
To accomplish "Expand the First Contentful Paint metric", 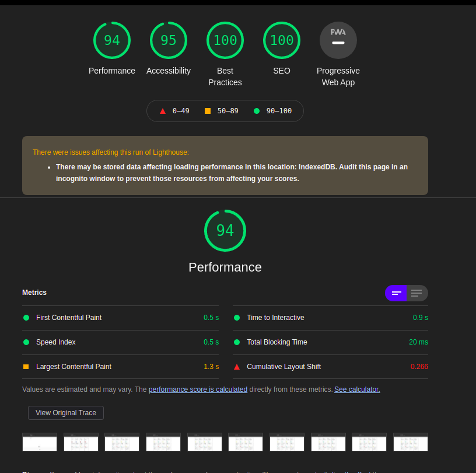I will tap(121, 318).
